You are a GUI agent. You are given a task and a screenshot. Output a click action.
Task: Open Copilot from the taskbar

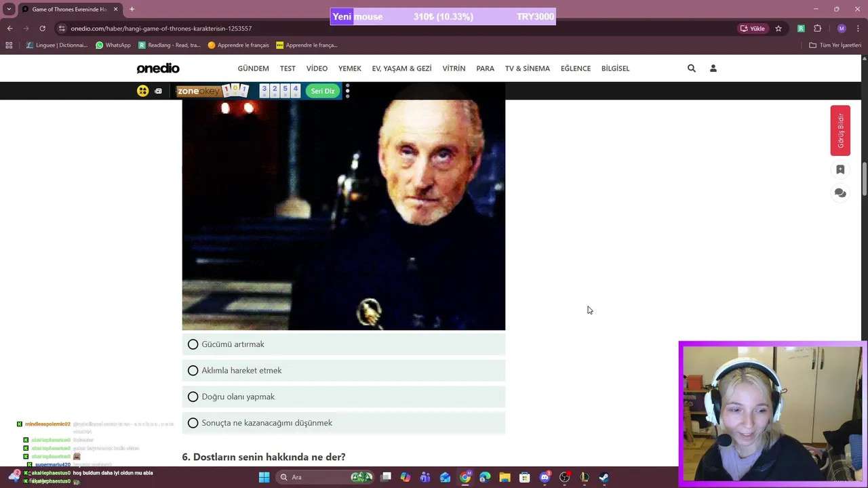pos(406,477)
